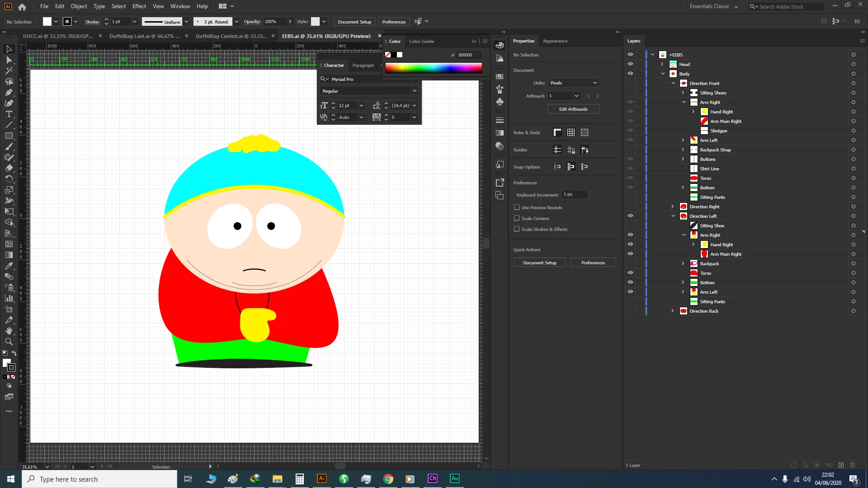Enable Scale Strokes & Effects checkbox
Viewport: 868px width, 488px height.
pos(517,229)
